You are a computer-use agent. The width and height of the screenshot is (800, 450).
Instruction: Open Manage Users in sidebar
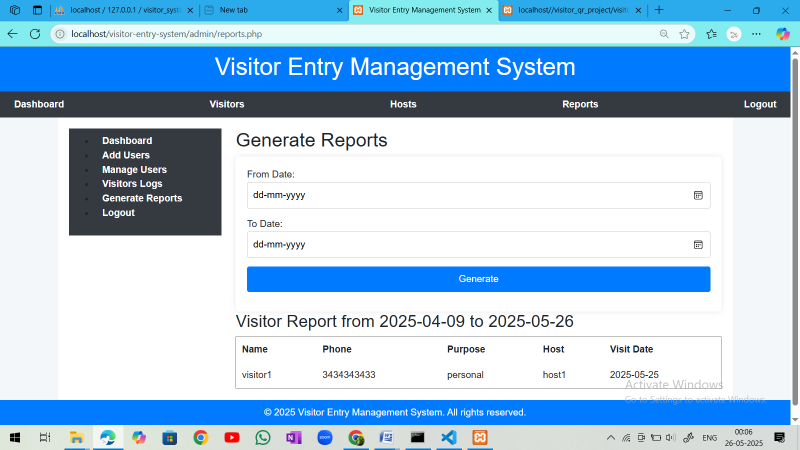[x=134, y=169]
